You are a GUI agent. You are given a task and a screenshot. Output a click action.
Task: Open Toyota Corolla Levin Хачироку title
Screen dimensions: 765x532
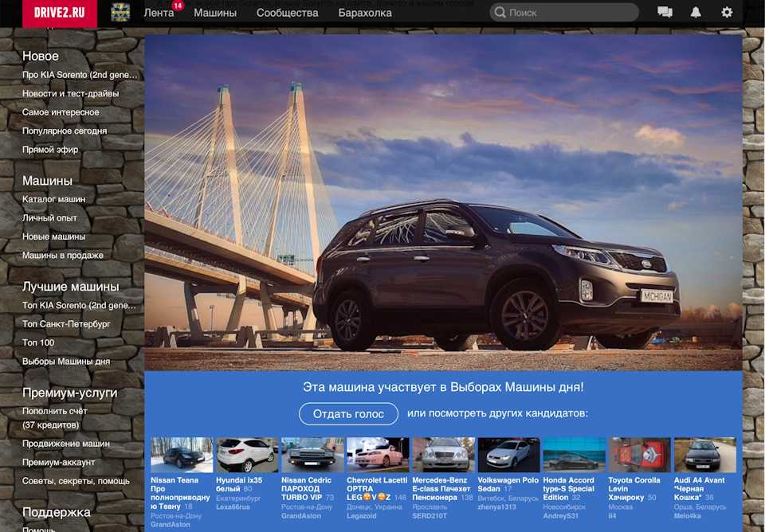[x=634, y=489]
